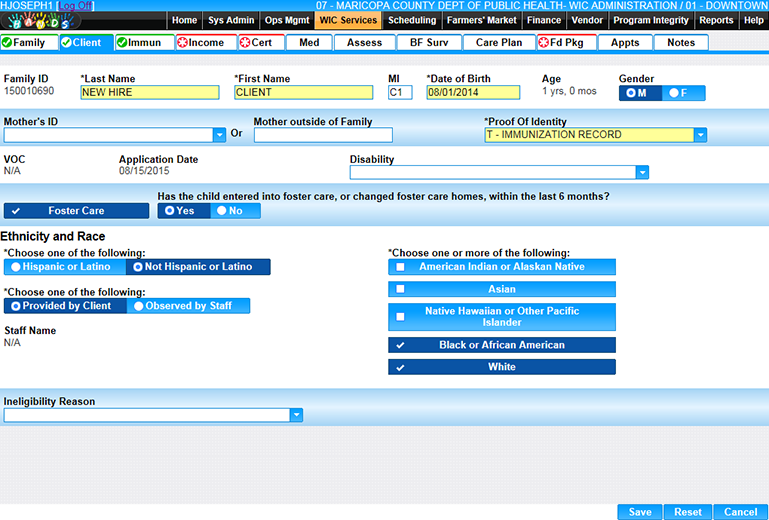The width and height of the screenshot is (769, 520).
Task: Click the green checkmark icon on Family tab
Action: [x=8, y=43]
